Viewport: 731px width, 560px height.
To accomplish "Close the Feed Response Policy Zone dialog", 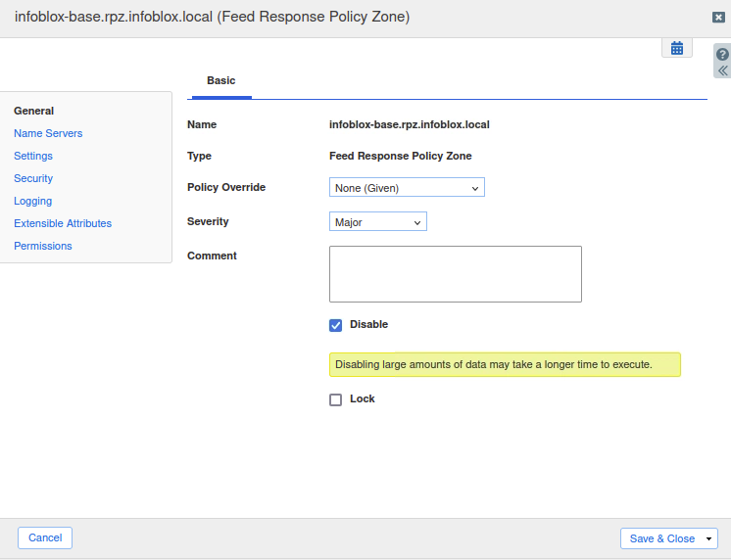I will point(718,18).
